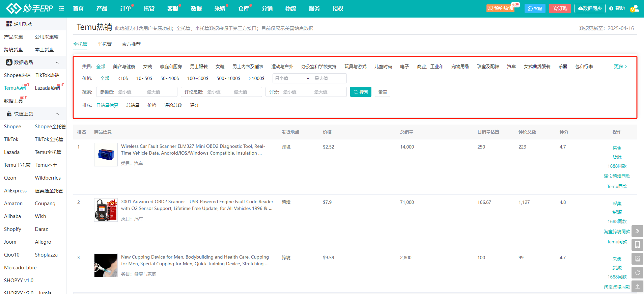
Task: Open the 授权 top menu
Action: (338, 8)
